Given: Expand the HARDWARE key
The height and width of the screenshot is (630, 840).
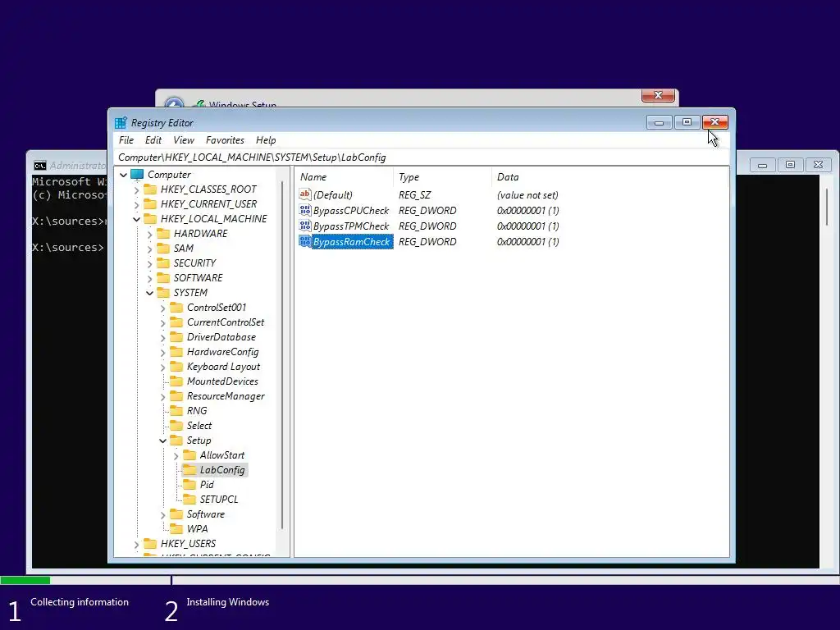Looking at the screenshot, I should (x=149, y=234).
